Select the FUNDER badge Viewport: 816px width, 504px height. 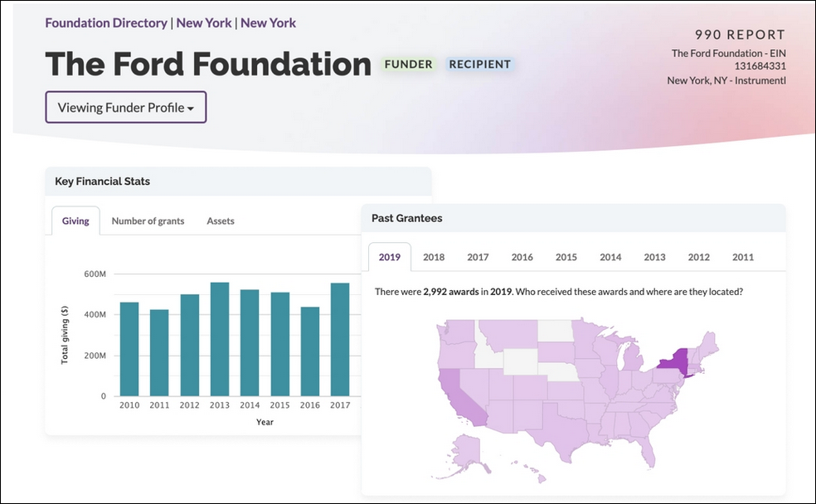(x=408, y=64)
